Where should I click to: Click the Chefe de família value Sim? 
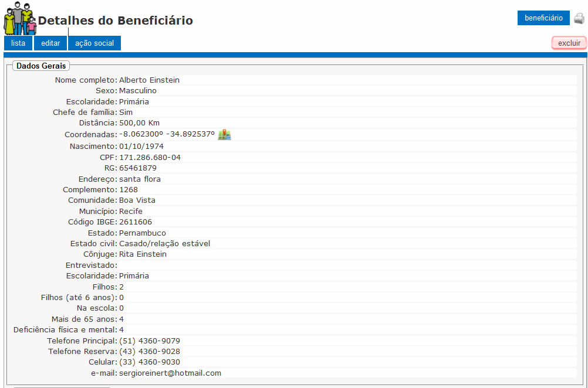(x=126, y=113)
